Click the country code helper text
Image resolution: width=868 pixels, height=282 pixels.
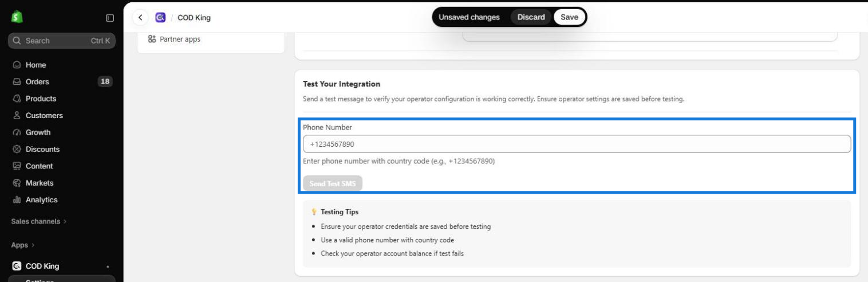399,161
